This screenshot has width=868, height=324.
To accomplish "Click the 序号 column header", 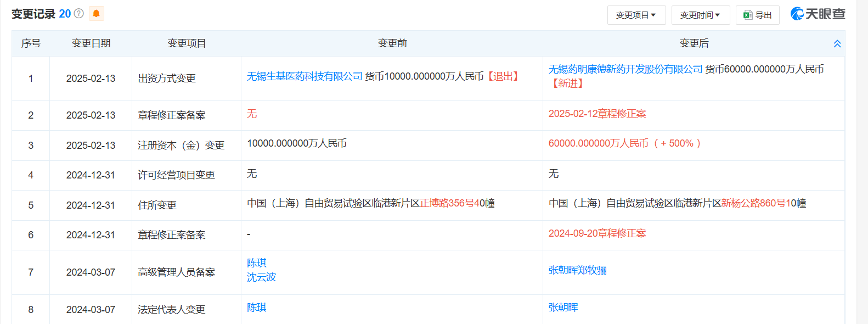I will click(x=31, y=43).
